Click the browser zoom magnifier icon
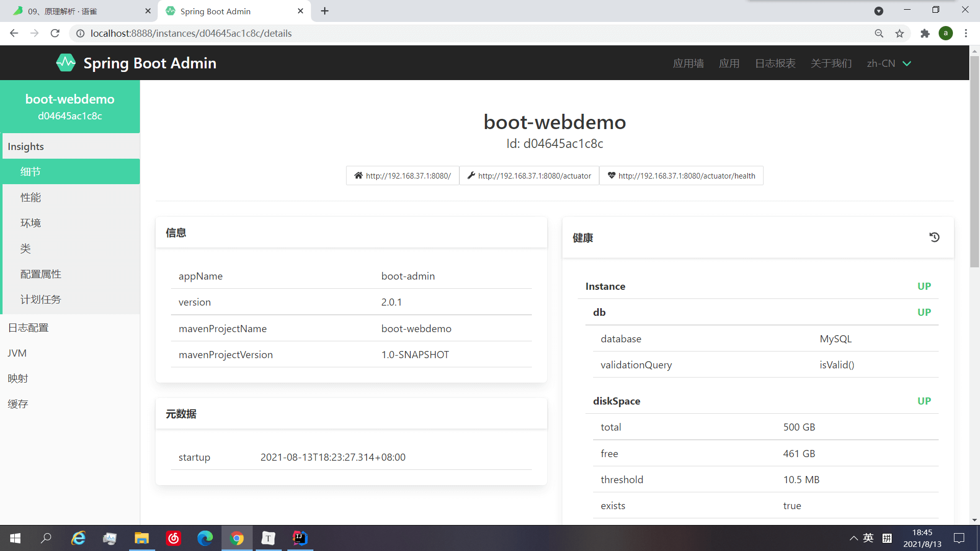The height and width of the screenshot is (551, 980). pos(879,33)
